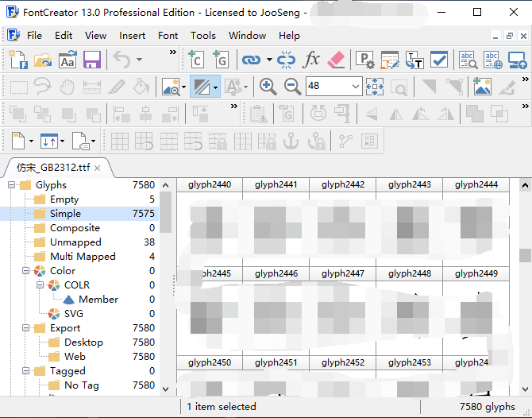Click the Zoom Out magnifier icon
532x418 pixels.
click(292, 87)
